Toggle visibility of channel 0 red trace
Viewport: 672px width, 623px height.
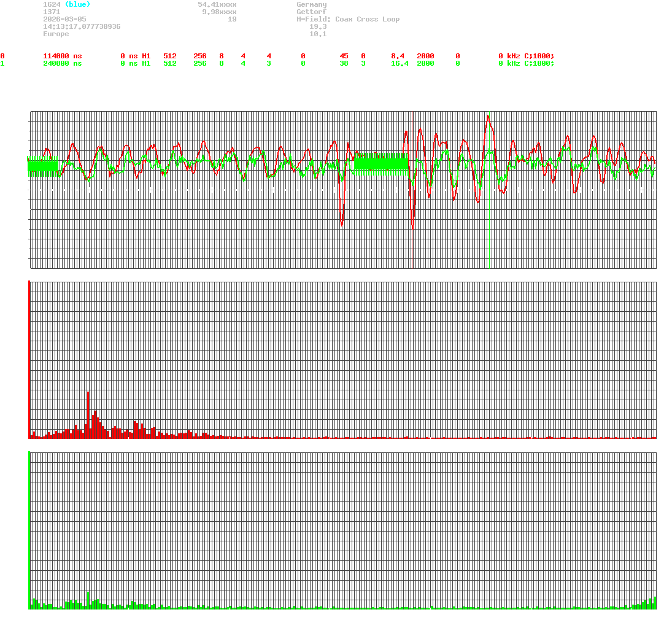point(3,56)
